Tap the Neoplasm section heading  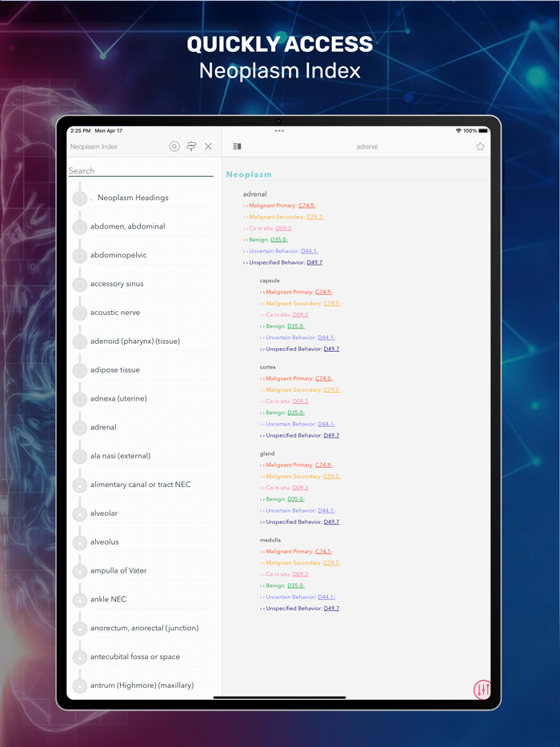(x=249, y=174)
